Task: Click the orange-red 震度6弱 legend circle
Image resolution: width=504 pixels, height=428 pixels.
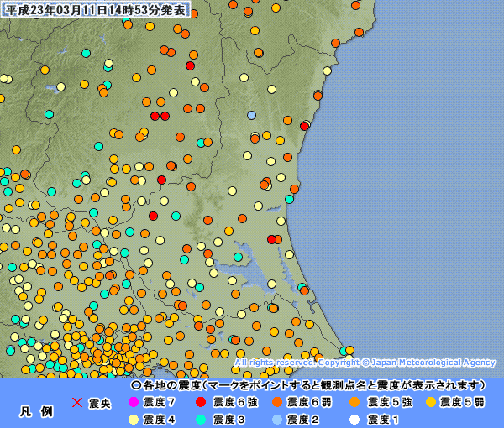Action: click(x=276, y=403)
